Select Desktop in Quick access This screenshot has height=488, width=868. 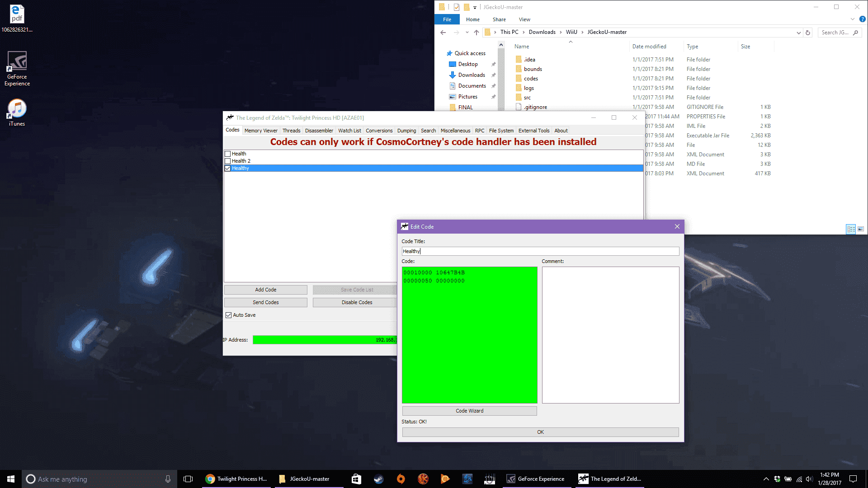tap(468, 64)
